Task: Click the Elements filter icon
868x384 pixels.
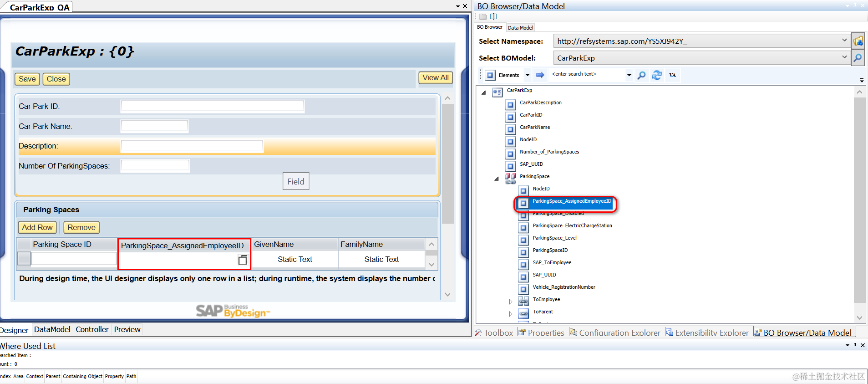Action: pos(490,75)
